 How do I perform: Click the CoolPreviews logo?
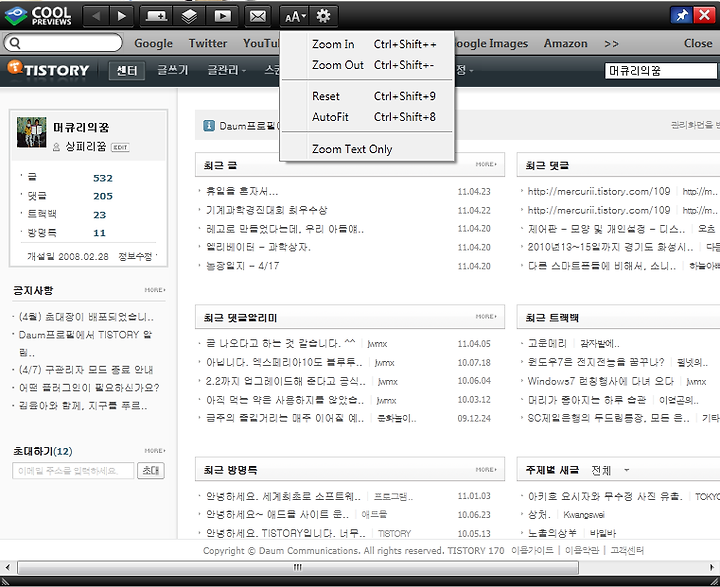point(38,16)
